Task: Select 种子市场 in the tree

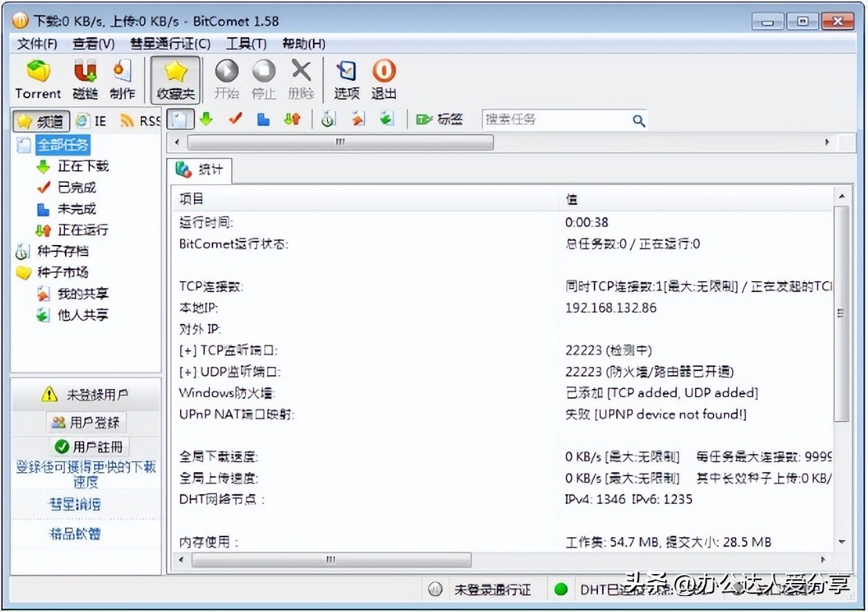Action: tap(63, 272)
